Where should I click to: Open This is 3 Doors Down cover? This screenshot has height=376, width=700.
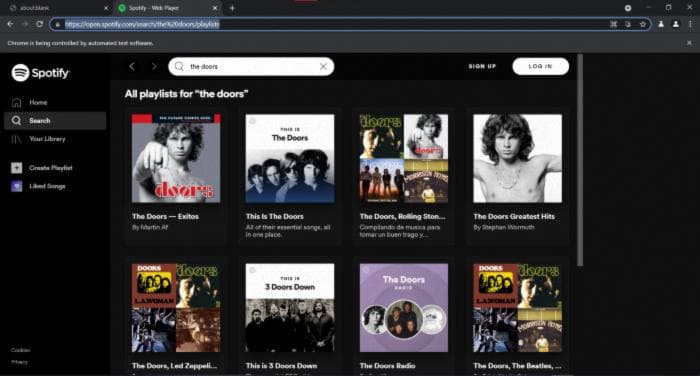tap(290, 308)
